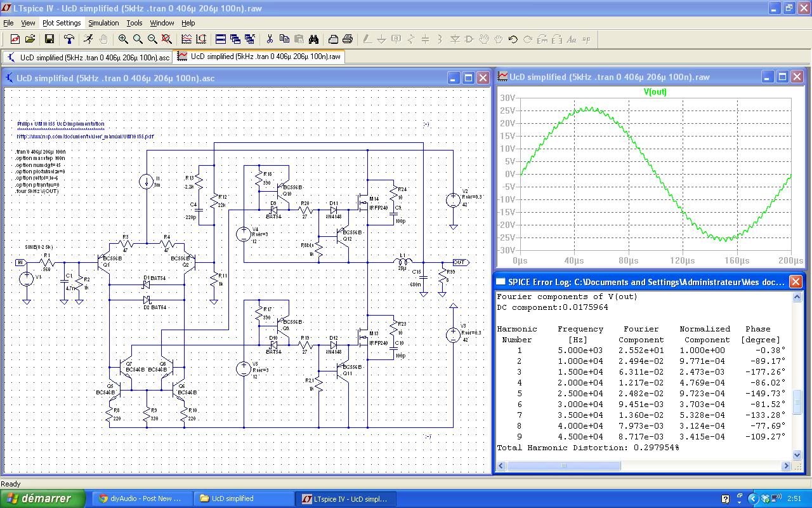The height and width of the screenshot is (508, 812).
Task: Close the SPICE Error Log window
Action: click(x=796, y=281)
